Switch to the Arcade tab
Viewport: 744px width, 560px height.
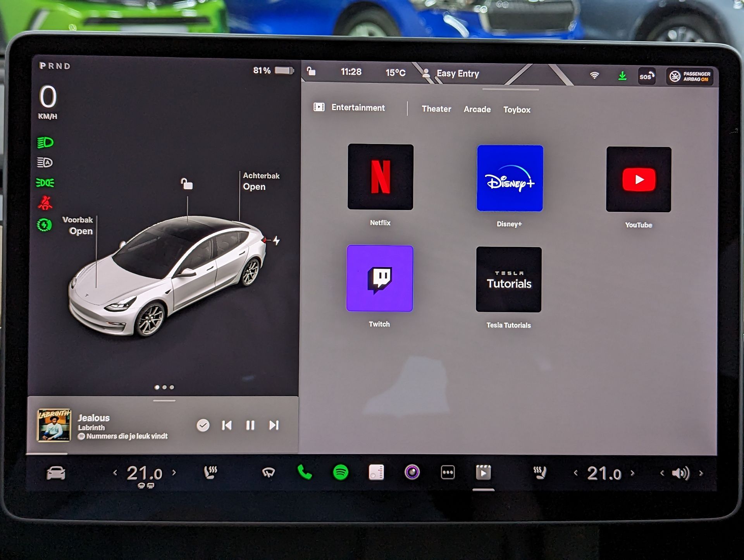[477, 109]
